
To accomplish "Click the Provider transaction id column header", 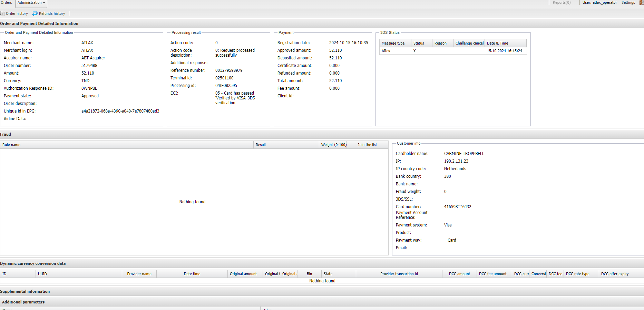I will 399,274.
